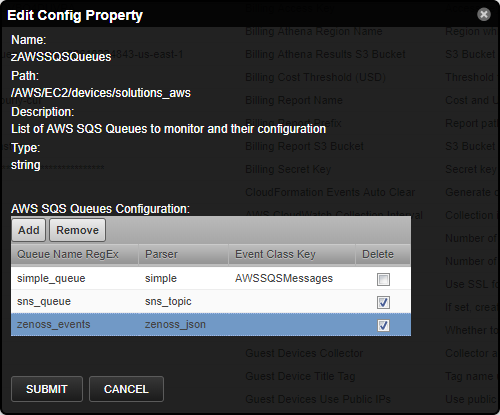Uncheck the Delete box for sns_queue
The width and height of the screenshot is (500, 415).
(x=383, y=302)
